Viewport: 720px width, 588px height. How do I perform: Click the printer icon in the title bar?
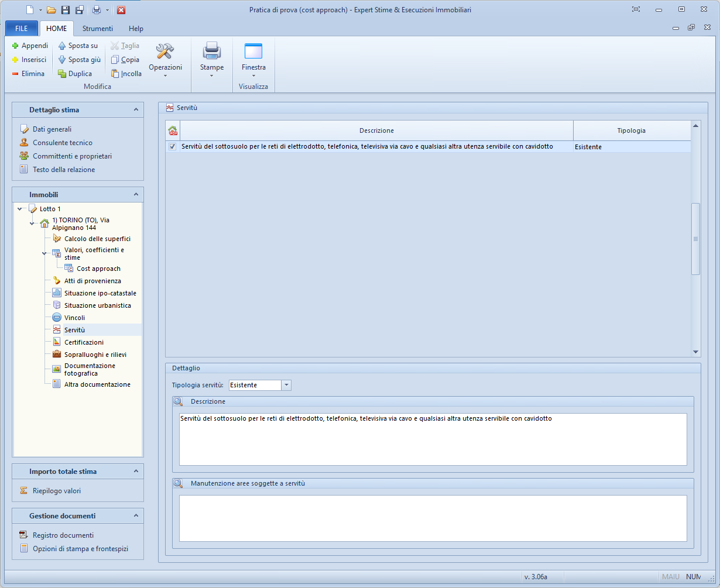click(x=97, y=10)
